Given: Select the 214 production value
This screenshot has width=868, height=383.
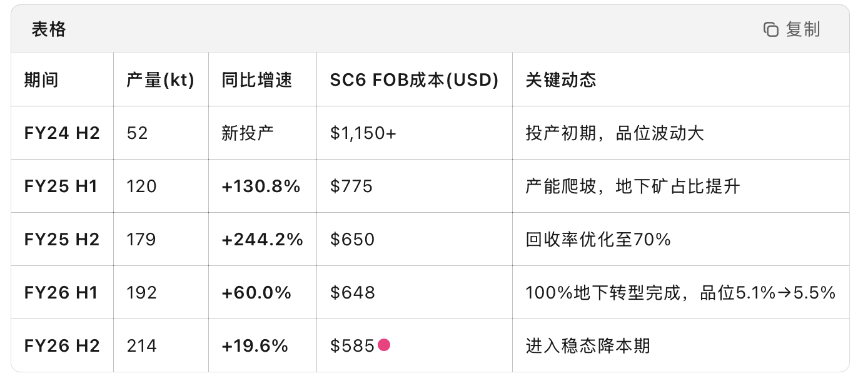Looking at the screenshot, I should 142,346.
